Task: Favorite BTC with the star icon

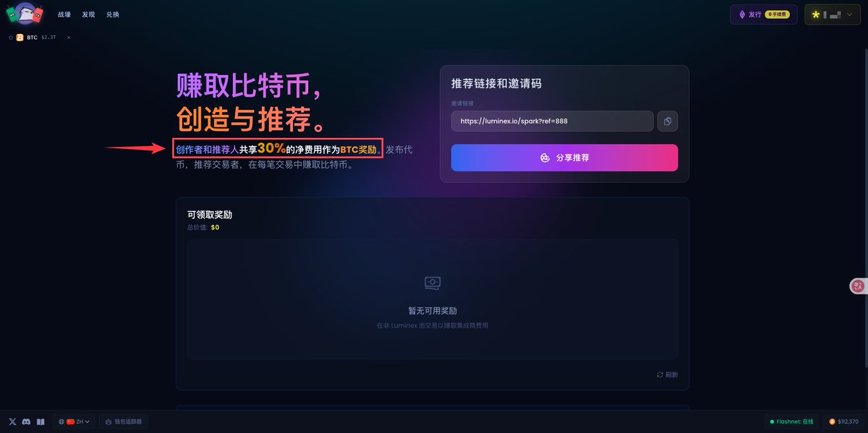Action: 11,38
